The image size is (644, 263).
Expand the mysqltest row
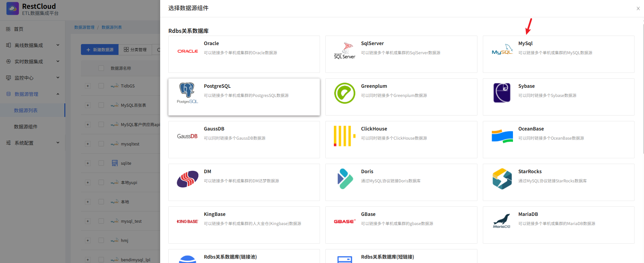click(88, 144)
